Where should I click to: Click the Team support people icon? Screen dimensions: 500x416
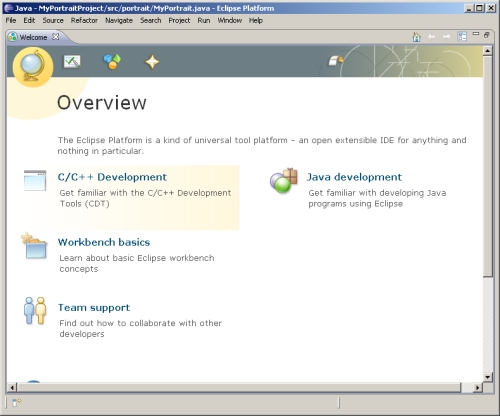coord(35,310)
